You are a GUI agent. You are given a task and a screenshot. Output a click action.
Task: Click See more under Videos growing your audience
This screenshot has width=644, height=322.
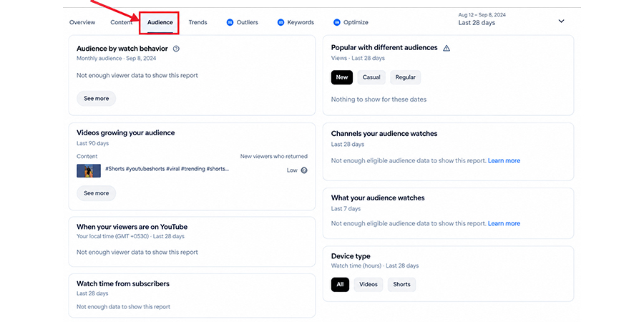point(96,193)
